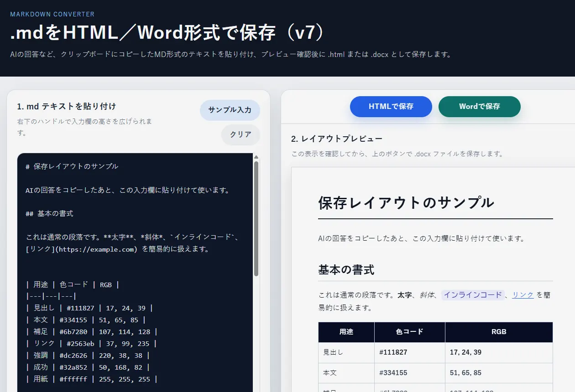Click the クリア button

240,134
